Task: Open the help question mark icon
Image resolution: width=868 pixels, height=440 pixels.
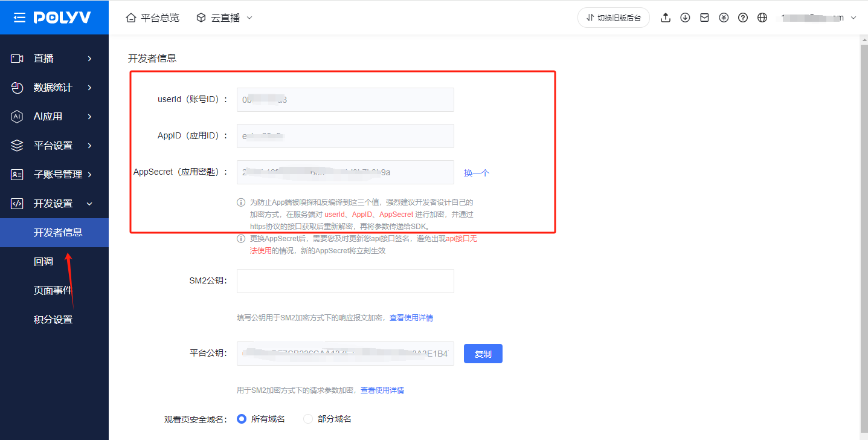Action: pyautogui.click(x=743, y=18)
